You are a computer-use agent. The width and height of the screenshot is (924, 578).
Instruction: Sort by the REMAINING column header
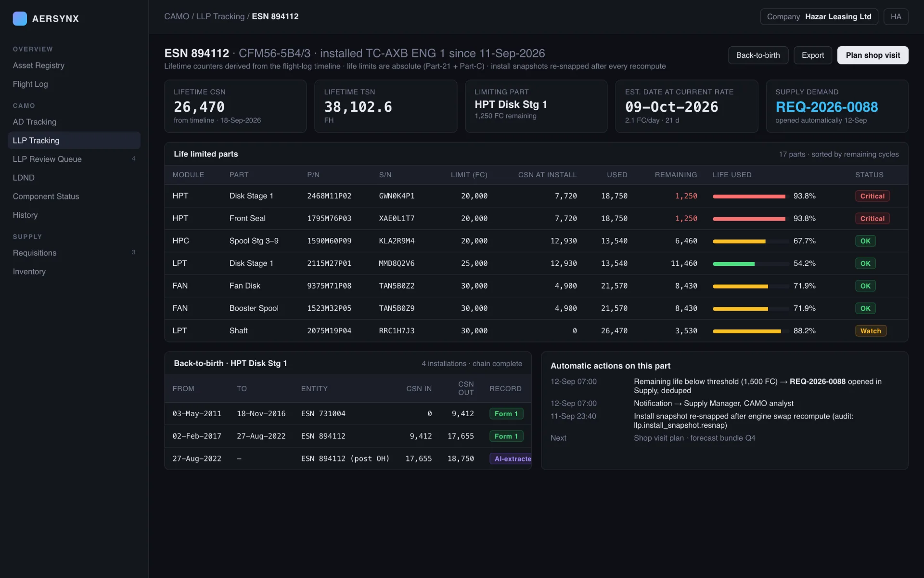pyautogui.click(x=676, y=175)
